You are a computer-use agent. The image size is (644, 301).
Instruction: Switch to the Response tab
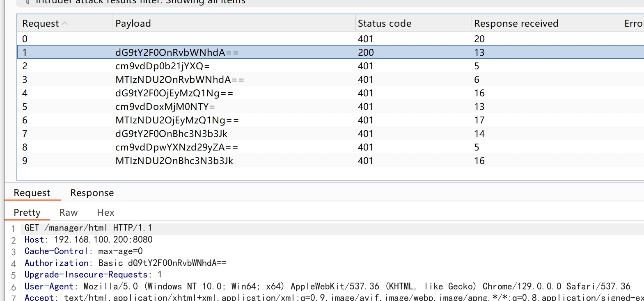[x=92, y=193]
